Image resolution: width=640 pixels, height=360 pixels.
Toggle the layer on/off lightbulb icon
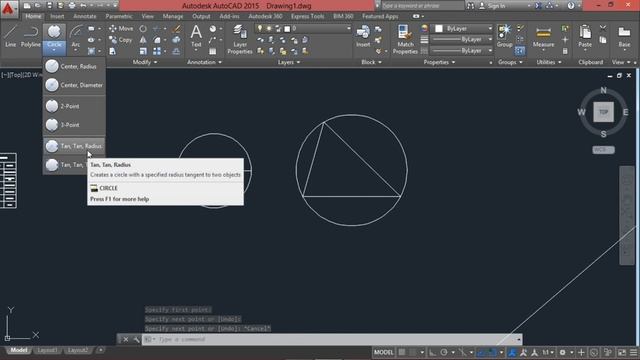tap(260, 29)
